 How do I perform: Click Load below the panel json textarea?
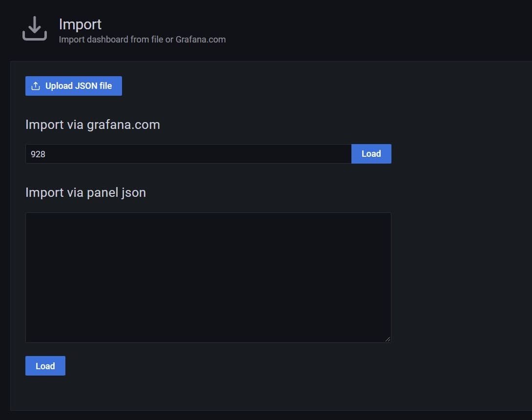45,366
